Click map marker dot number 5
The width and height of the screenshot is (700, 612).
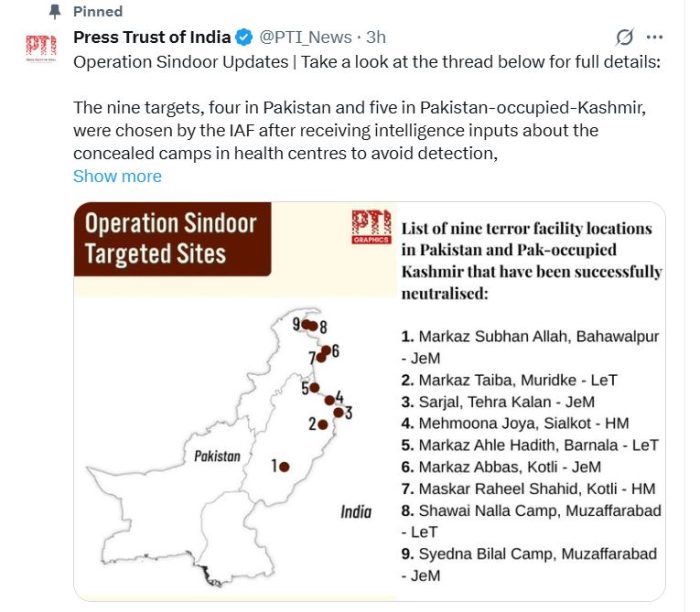[314, 388]
